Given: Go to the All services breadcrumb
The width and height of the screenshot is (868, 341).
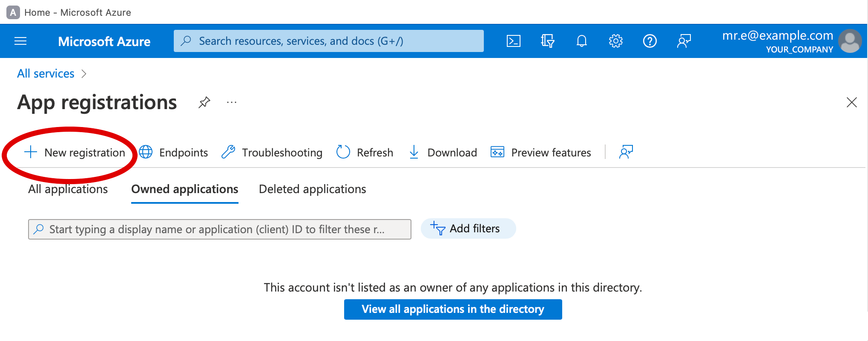Looking at the screenshot, I should (46, 73).
